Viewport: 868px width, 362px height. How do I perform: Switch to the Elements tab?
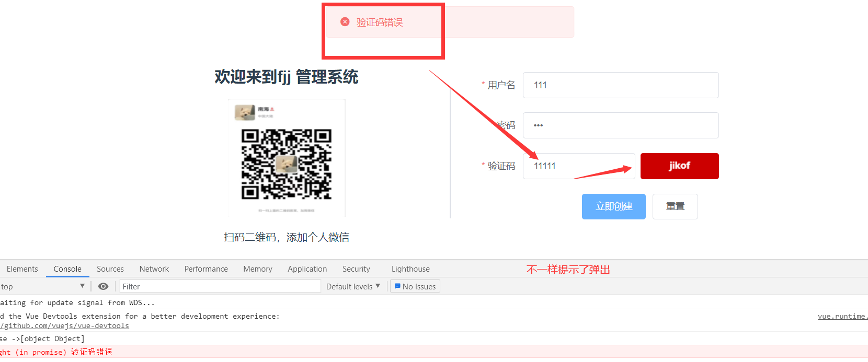(22, 269)
